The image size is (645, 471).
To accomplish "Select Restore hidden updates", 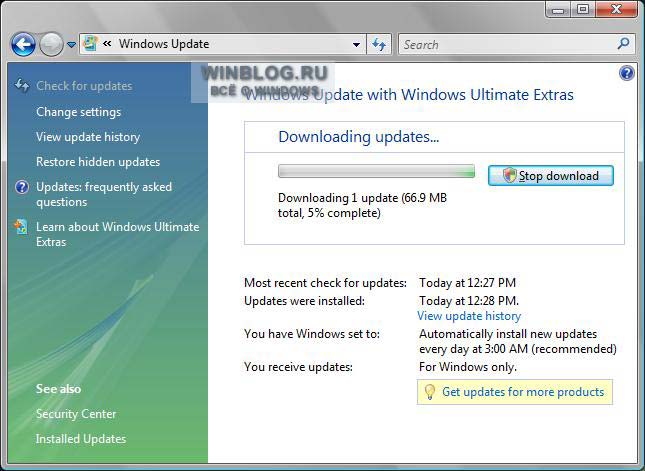I will click(x=98, y=162).
